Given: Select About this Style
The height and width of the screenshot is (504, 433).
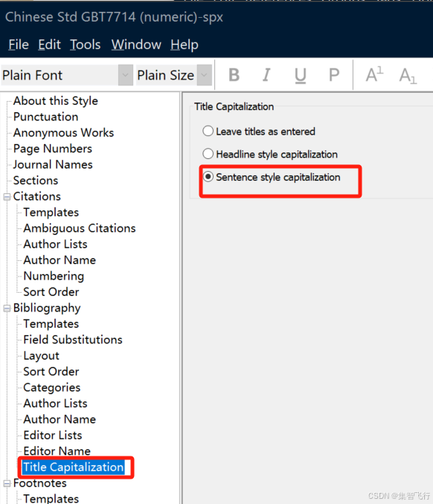Looking at the screenshot, I should coord(55,100).
